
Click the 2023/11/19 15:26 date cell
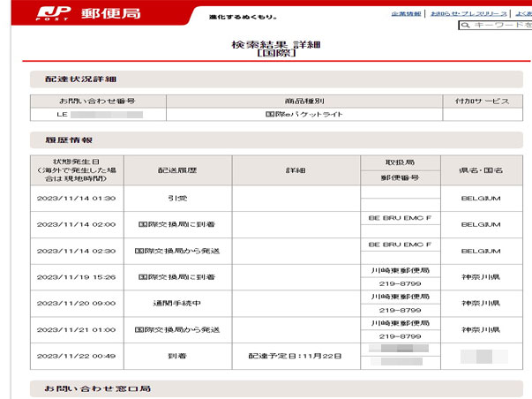[76, 277]
